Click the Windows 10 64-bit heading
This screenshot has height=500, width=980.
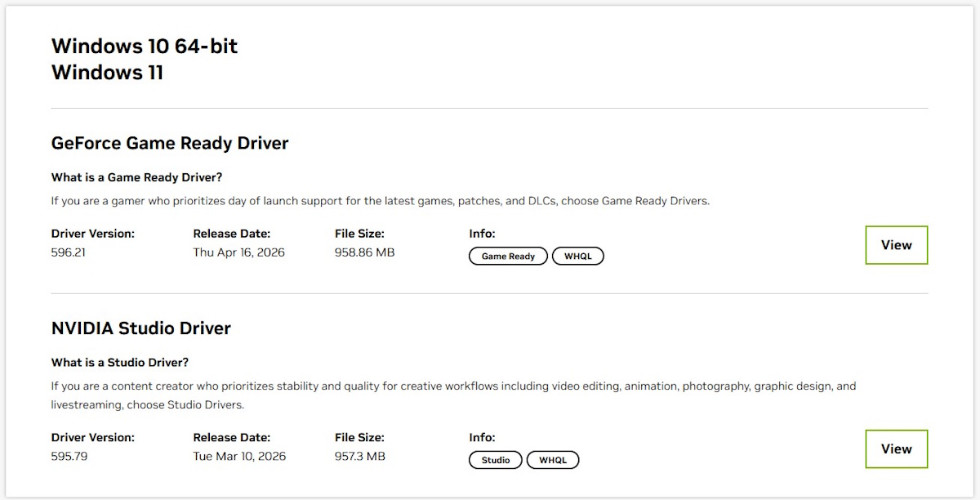145,47
